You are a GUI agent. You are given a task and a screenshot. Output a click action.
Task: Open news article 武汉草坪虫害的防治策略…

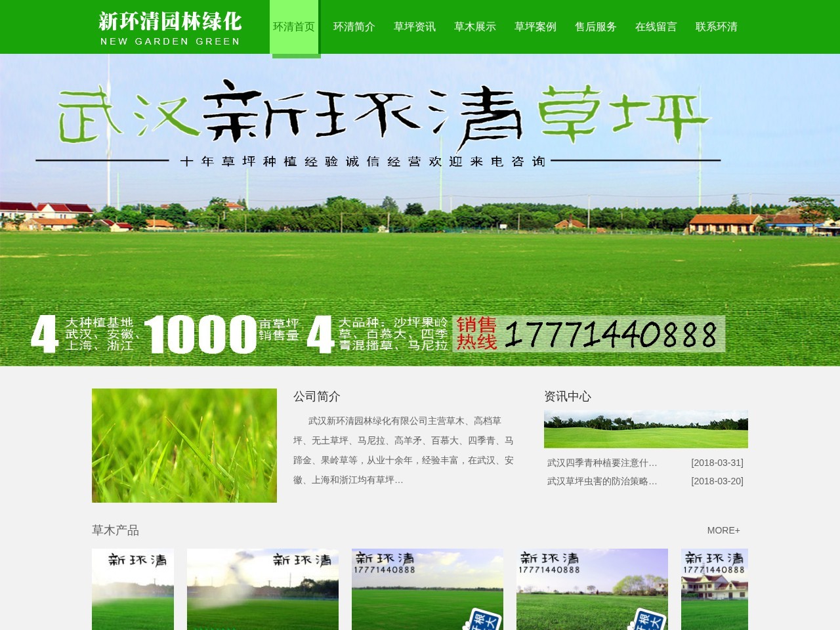tap(602, 481)
